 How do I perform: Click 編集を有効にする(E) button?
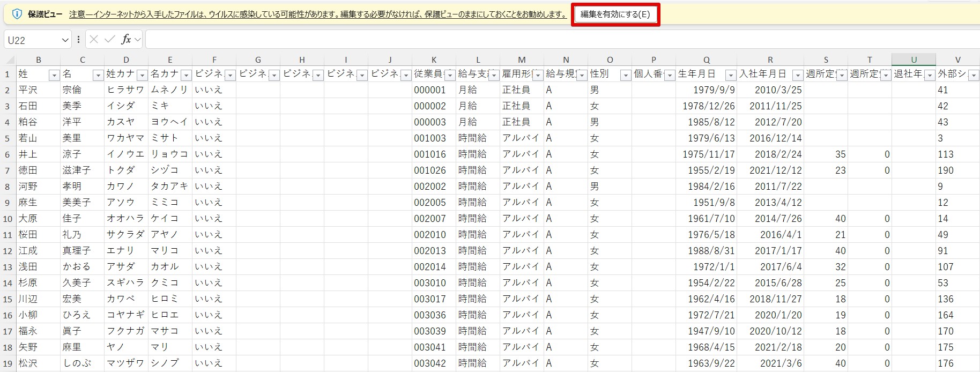coord(615,14)
